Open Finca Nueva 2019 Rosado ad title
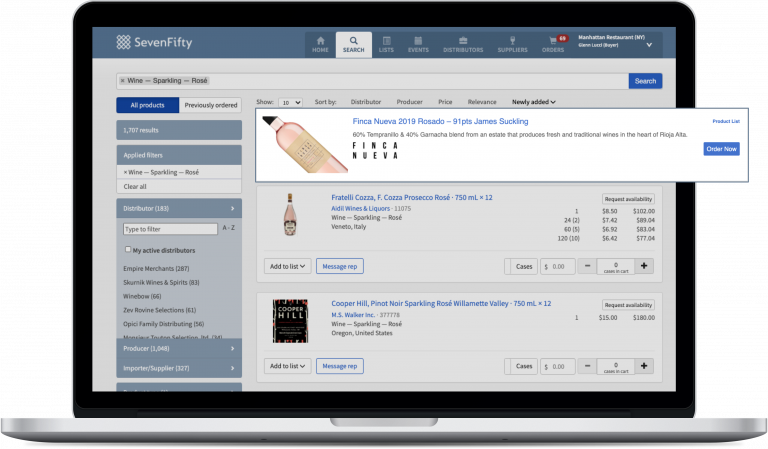The width and height of the screenshot is (768, 449). 440,121
